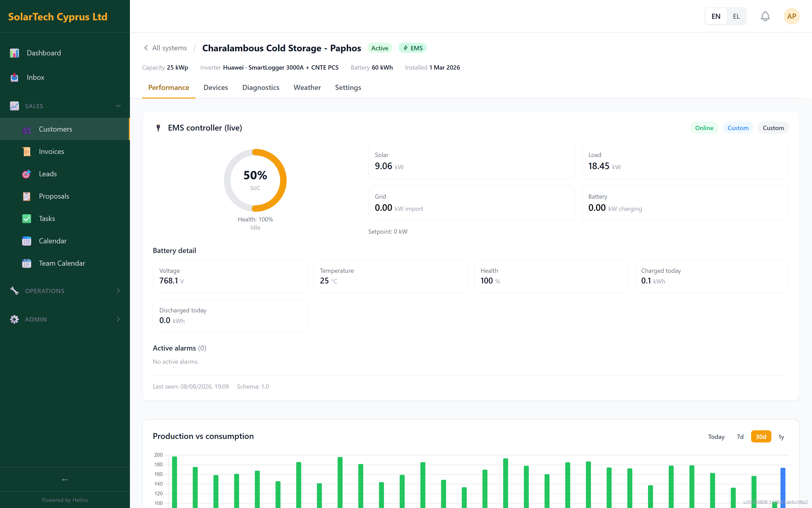812x508 pixels.
Task: Click the Solar 9.06 kW card
Action: point(472,161)
